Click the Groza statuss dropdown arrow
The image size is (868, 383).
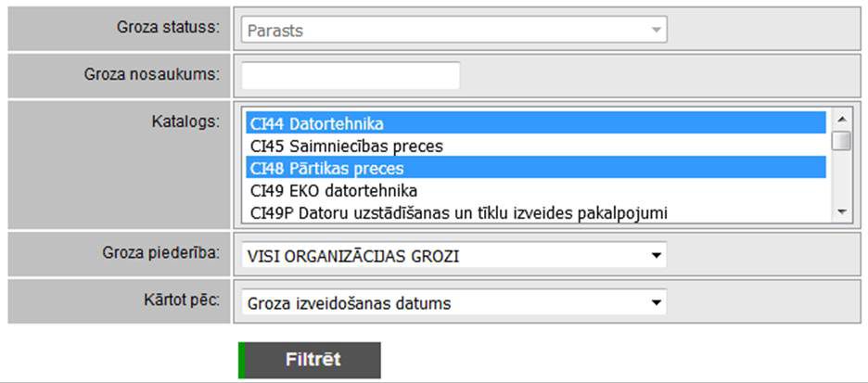[x=657, y=30]
